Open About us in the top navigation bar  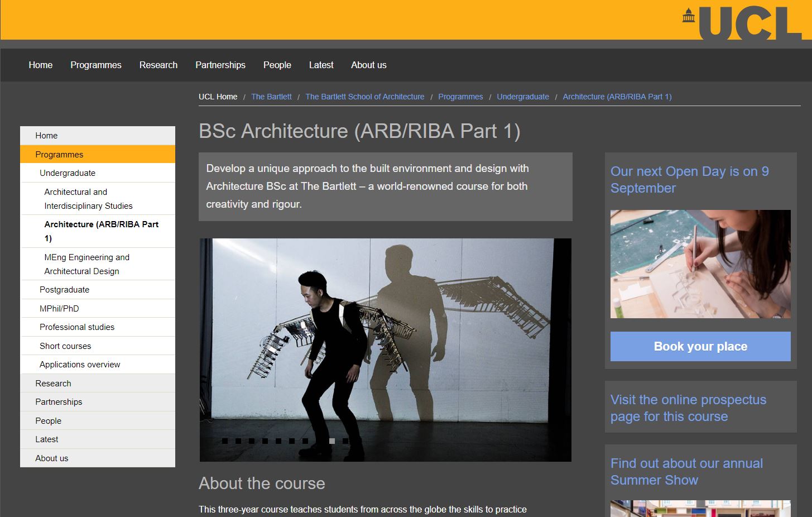[x=369, y=65]
